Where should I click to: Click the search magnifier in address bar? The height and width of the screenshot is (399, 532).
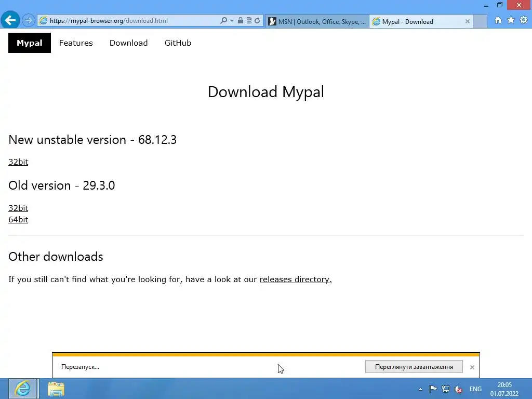(223, 21)
